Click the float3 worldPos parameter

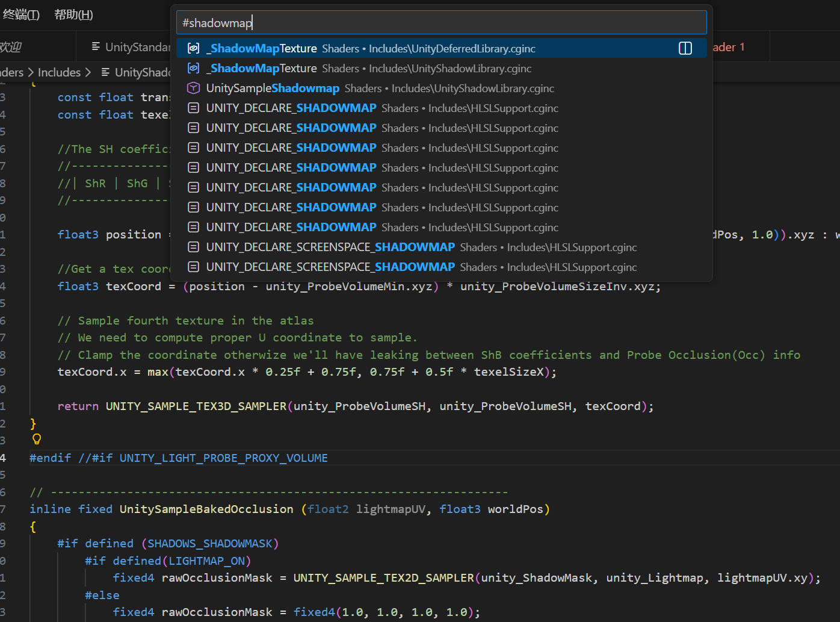coord(491,509)
